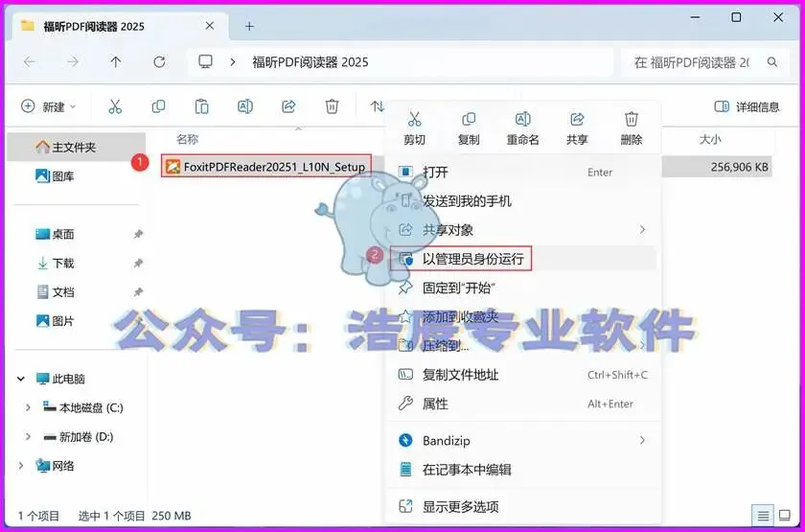
Task: Open the 共享对象 submenu arrow
Action: click(x=642, y=229)
